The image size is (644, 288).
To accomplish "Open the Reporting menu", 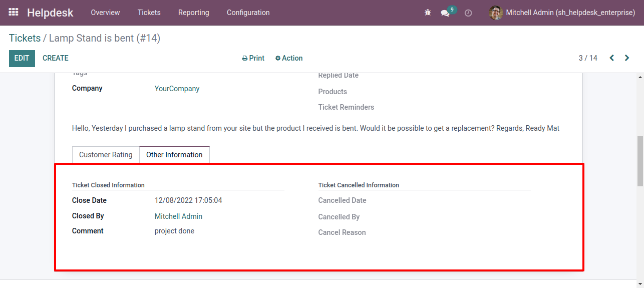I will point(194,13).
